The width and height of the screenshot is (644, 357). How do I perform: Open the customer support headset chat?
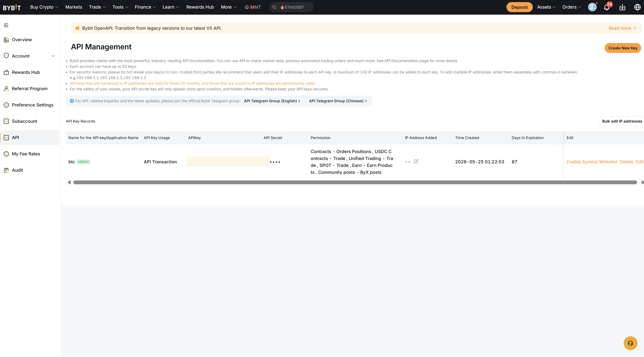pyautogui.click(x=630, y=343)
